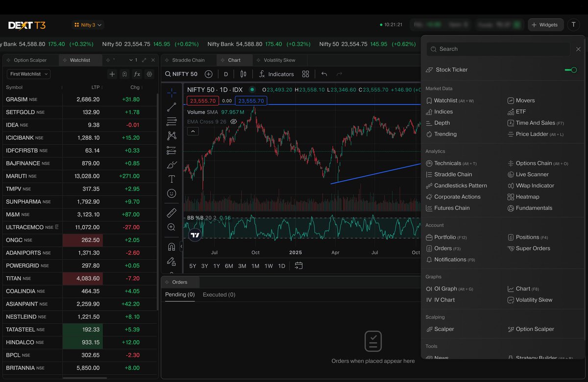Select MARUTI row in watchlist
This screenshot has width=588, height=382.
click(x=80, y=176)
